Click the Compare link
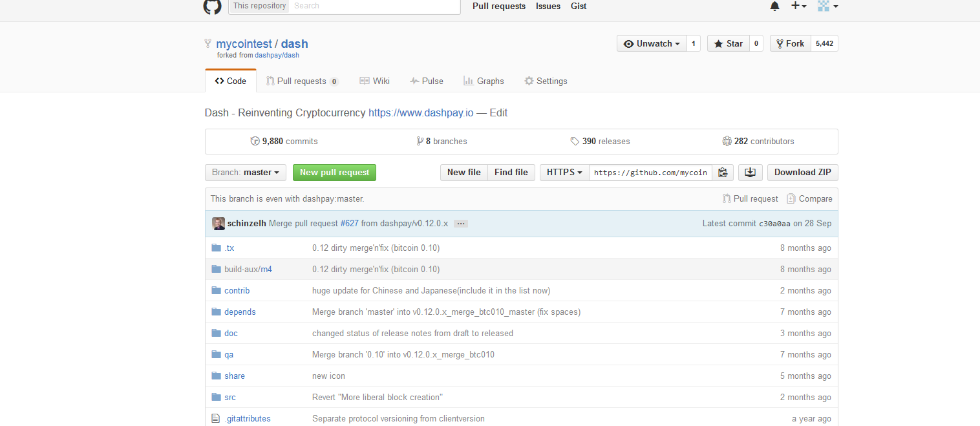Image resolution: width=980 pixels, height=426 pixels. (809, 199)
